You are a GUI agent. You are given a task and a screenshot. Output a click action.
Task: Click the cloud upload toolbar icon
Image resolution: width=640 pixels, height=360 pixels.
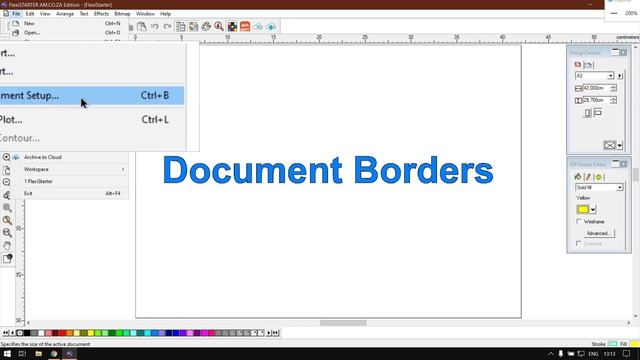point(271,27)
